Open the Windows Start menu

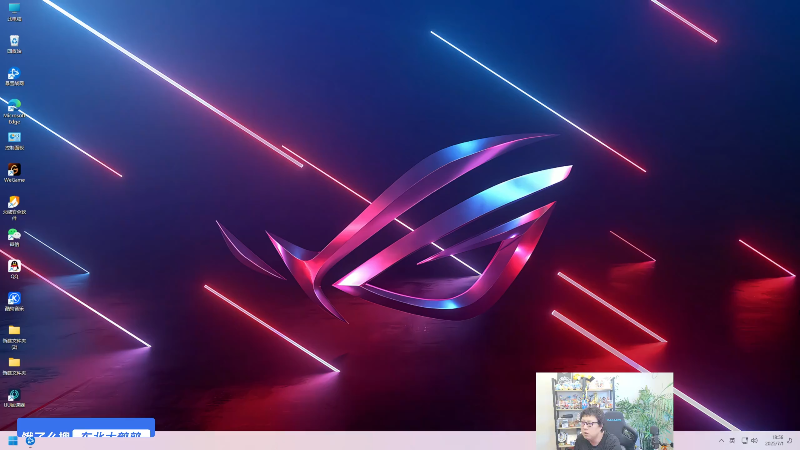13,441
